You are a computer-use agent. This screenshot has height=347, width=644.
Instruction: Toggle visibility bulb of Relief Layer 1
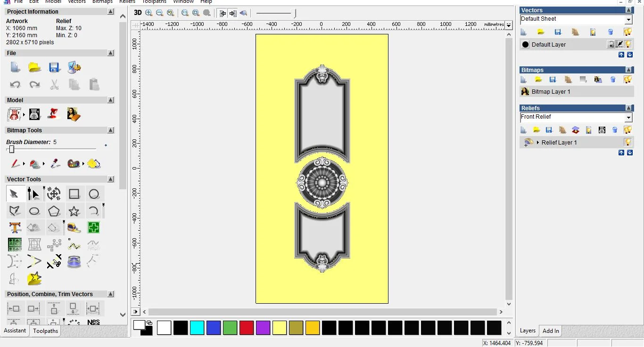(x=628, y=142)
